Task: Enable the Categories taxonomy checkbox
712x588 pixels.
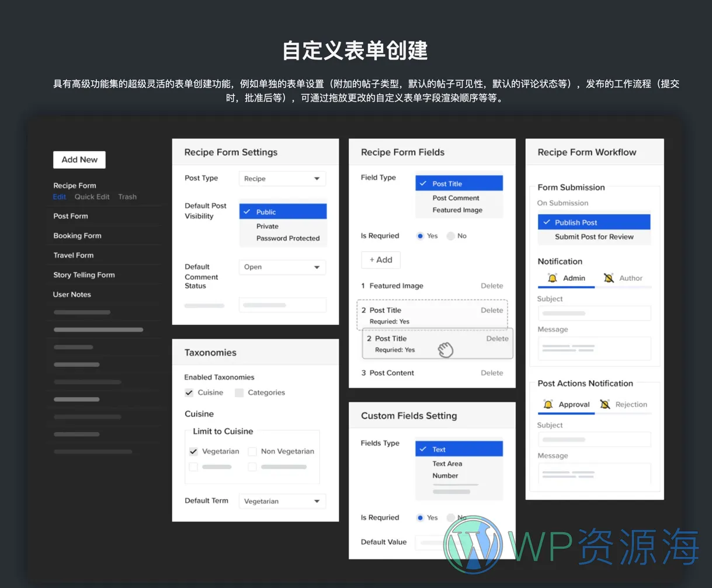Action: click(239, 392)
